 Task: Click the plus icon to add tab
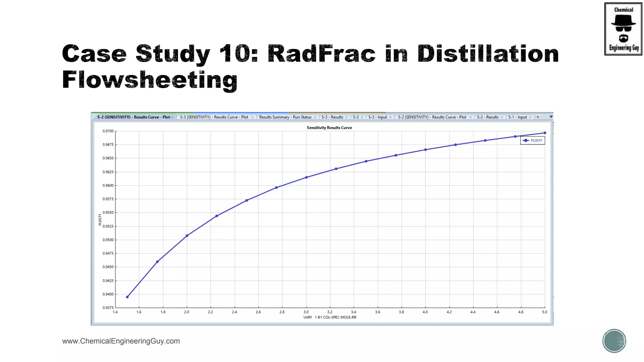click(x=538, y=117)
